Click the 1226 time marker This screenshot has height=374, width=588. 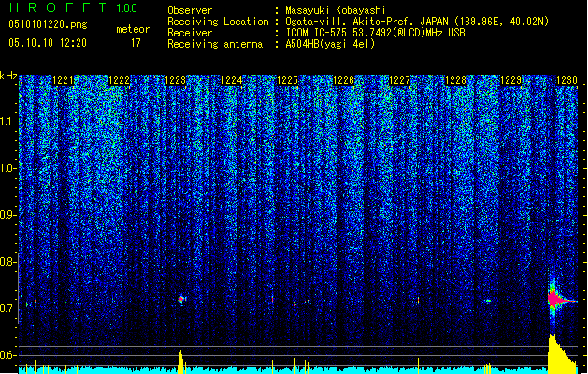[343, 80]
